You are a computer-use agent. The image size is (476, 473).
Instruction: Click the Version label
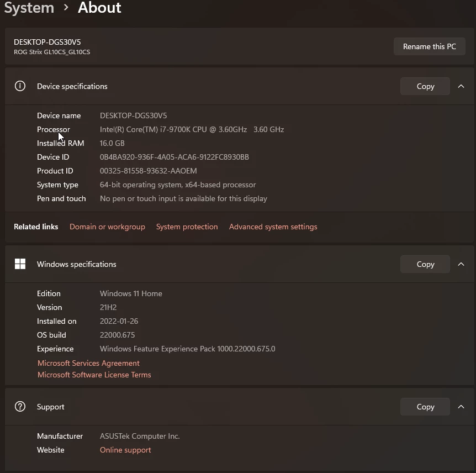49,307
